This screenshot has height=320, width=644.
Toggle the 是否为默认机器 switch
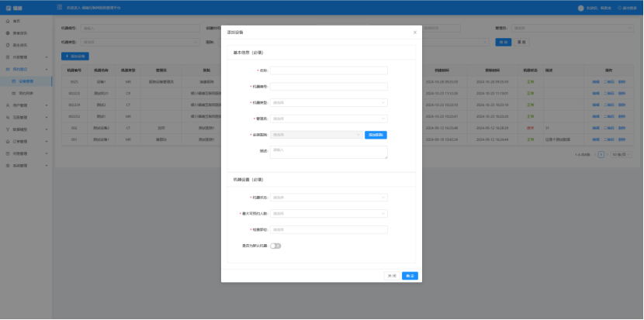275,246
